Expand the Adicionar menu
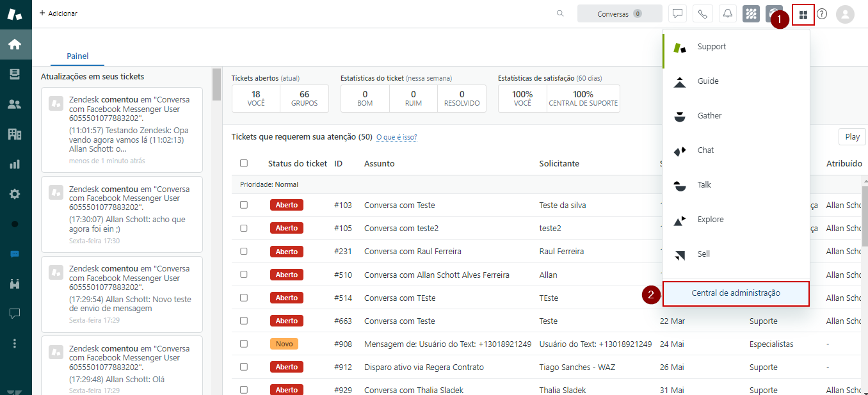 (x=58, y=13)
